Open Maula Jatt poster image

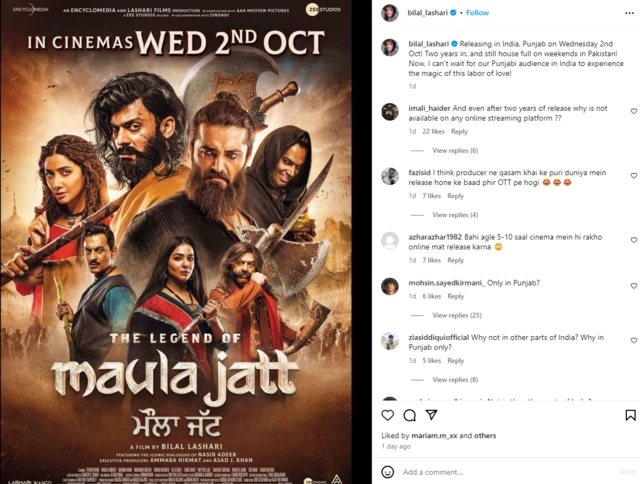176,242
